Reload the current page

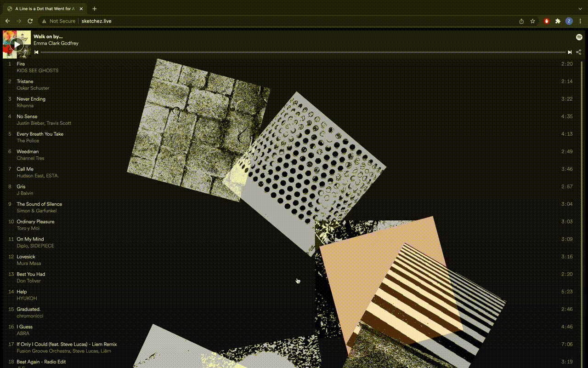[30, 21]
